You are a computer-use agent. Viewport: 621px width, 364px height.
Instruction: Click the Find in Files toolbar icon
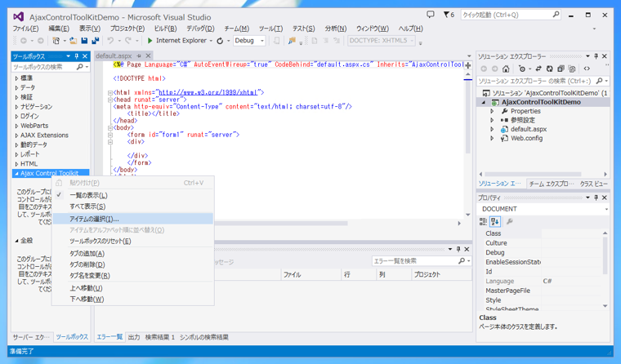[292, 40]
